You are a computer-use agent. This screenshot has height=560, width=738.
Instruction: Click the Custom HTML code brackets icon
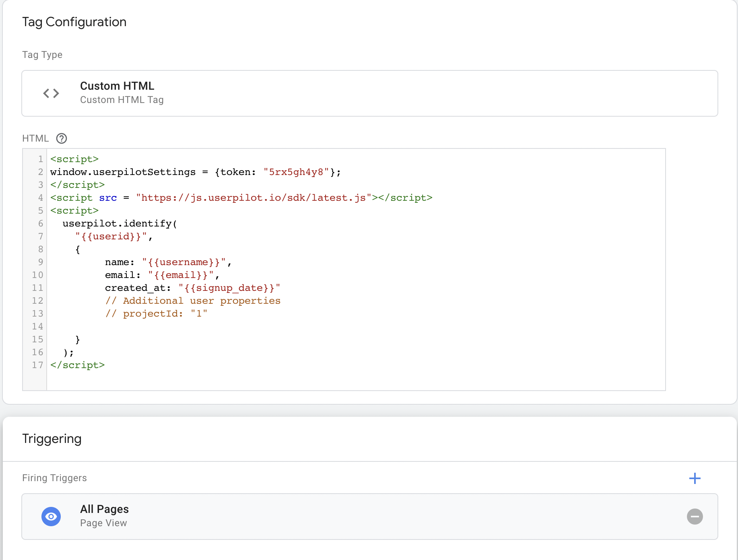click(x=51, y=93)
